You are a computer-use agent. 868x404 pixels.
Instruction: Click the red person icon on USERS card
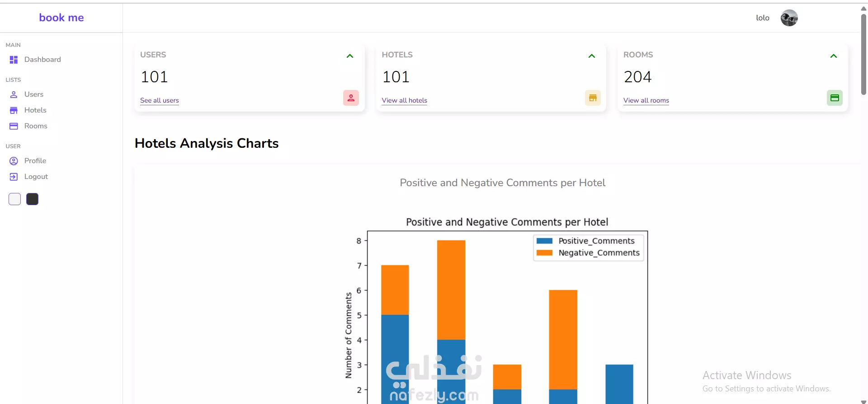[351, 98]
